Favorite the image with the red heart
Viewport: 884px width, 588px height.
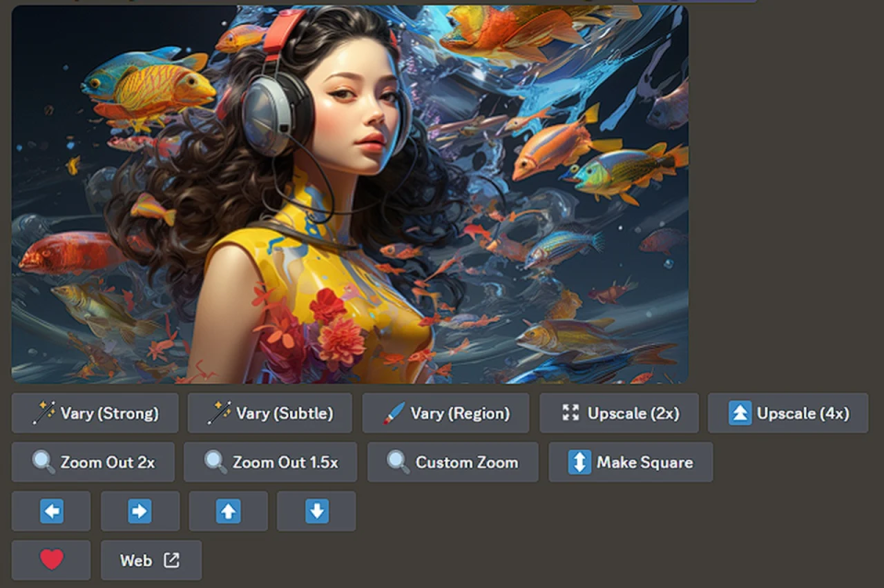(52, 559)
